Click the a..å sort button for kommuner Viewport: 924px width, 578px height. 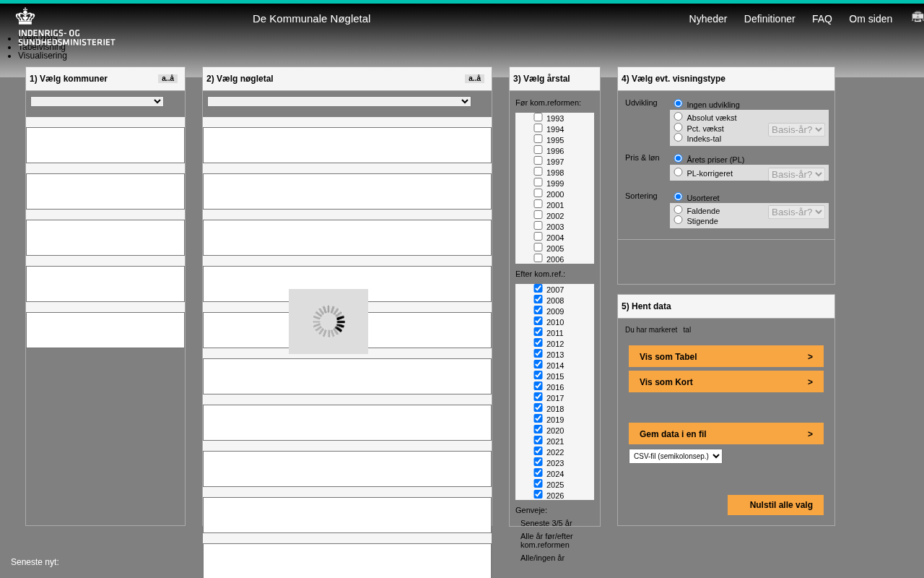167,79
